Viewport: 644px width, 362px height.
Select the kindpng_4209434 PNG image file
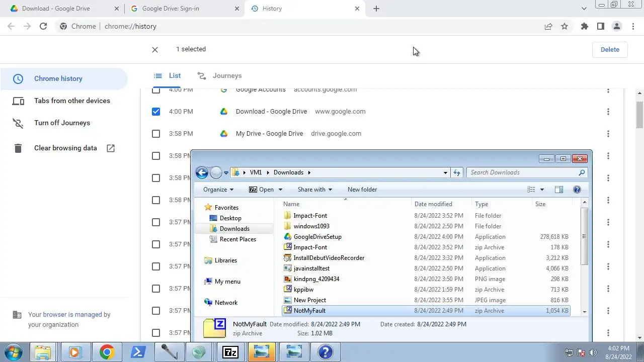pos(316,279)
